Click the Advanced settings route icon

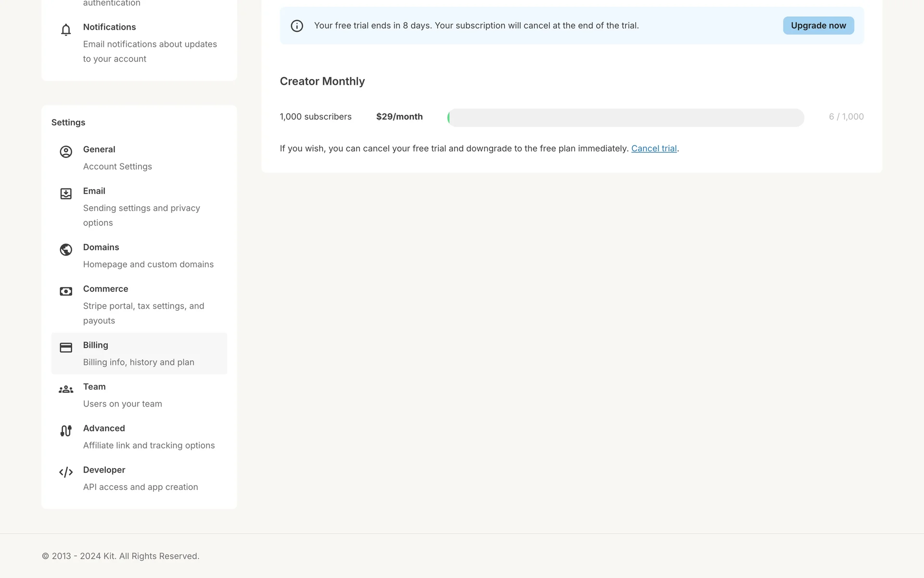pyautogui.click(x=66, y=431)
